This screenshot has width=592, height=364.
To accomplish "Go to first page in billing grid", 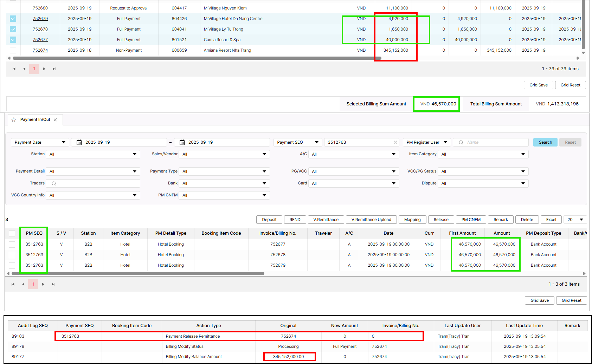I will pos(14,69).
